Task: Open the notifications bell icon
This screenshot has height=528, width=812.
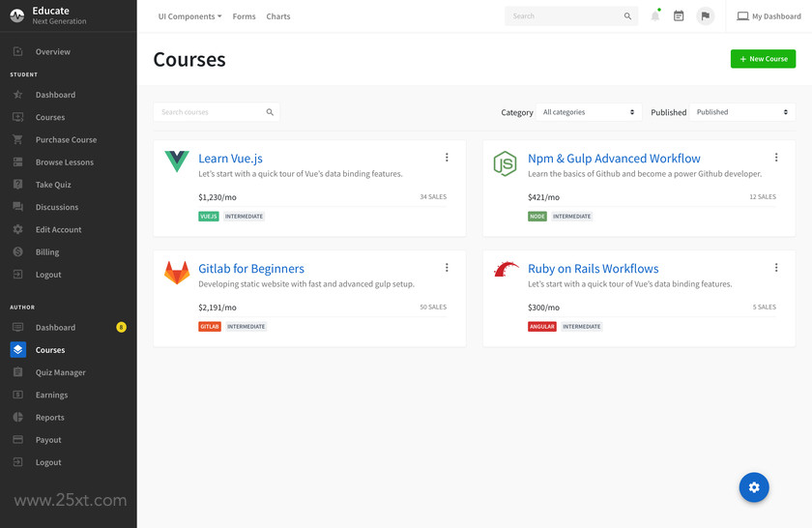Action: pyautogui.click(x=655, y=16)
